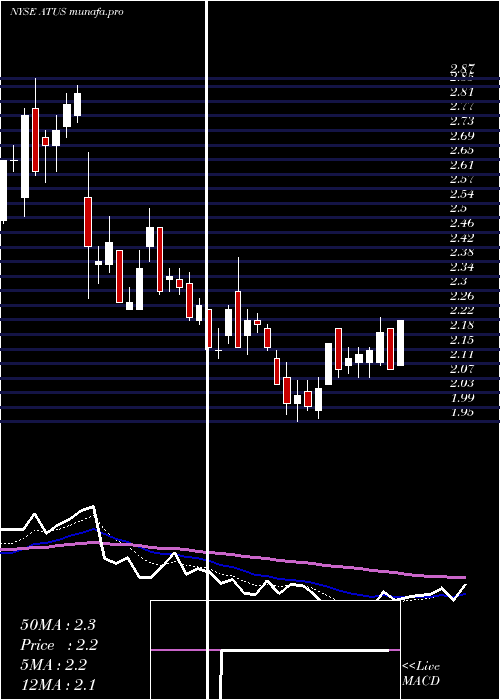This screenshot has width=500, height=700.
Task: Click the 50MA : 2.3 readout
Action: pyautogui.click(x=58, y=625)
